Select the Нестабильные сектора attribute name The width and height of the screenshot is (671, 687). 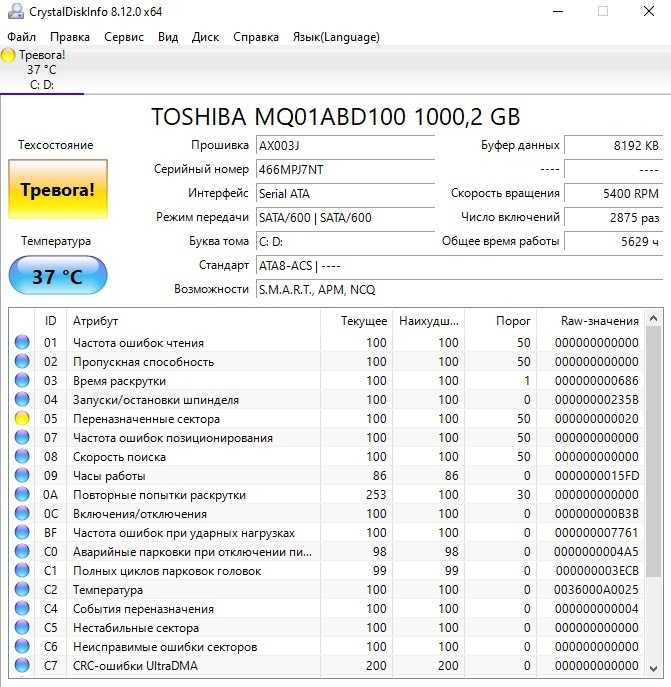[x=136, y=628]
